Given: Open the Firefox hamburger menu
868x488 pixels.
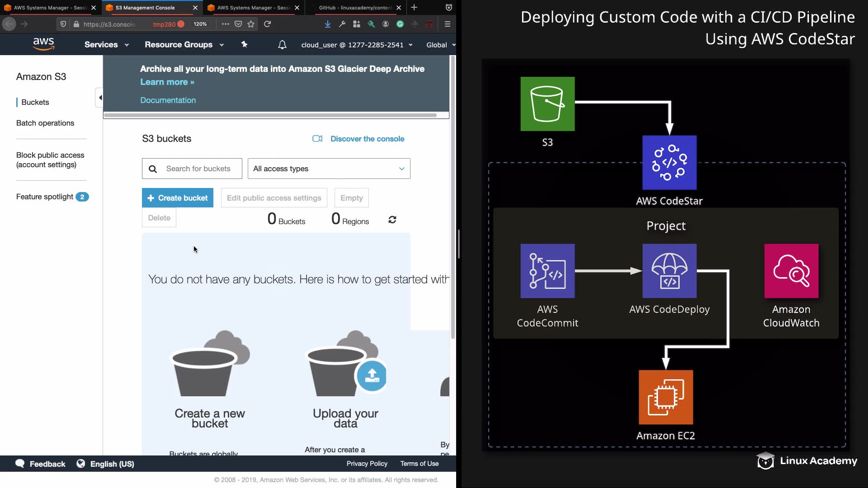Looking at the screenshot, I should pos(447,24).
